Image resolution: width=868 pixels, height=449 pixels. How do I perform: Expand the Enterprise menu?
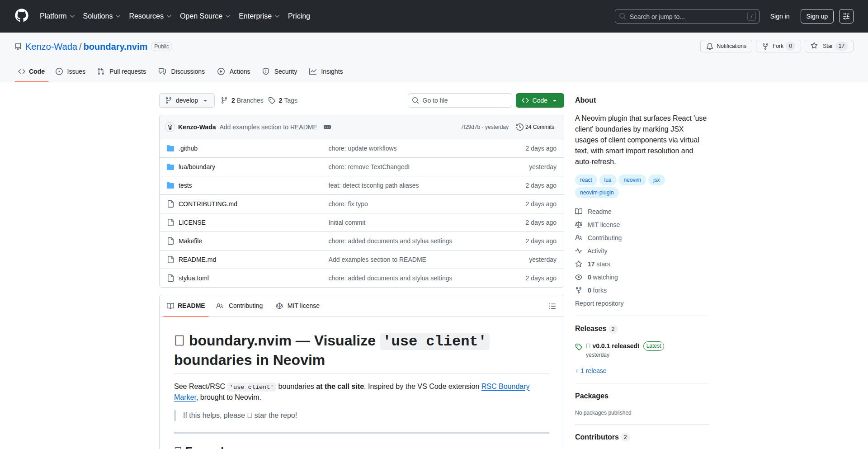(x=259, y=16)
